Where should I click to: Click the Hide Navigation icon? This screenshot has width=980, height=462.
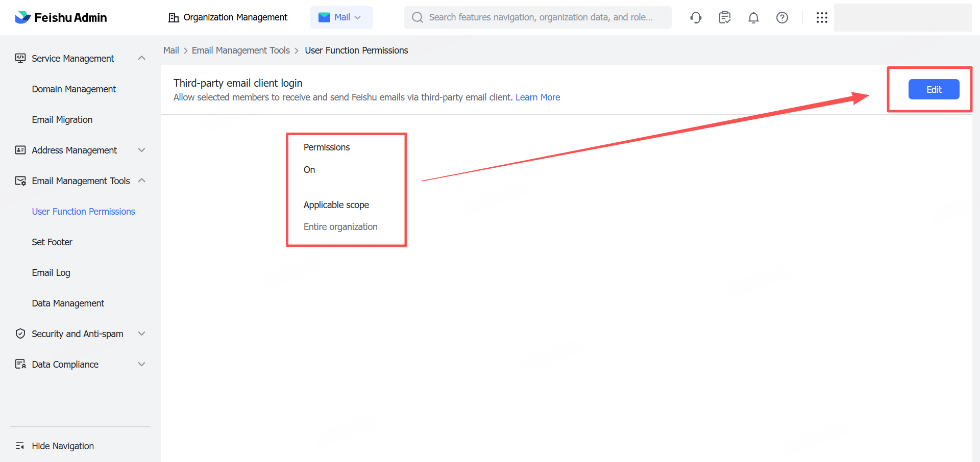(x=20, y=446)
